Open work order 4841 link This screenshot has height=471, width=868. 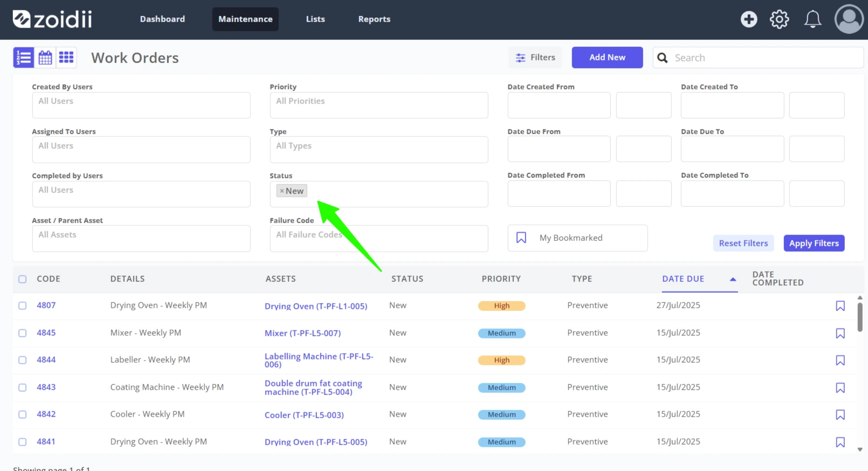(46, 442)
